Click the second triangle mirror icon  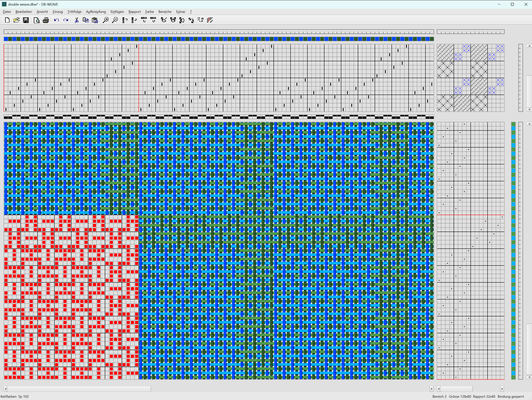click(x=173, y=20)
